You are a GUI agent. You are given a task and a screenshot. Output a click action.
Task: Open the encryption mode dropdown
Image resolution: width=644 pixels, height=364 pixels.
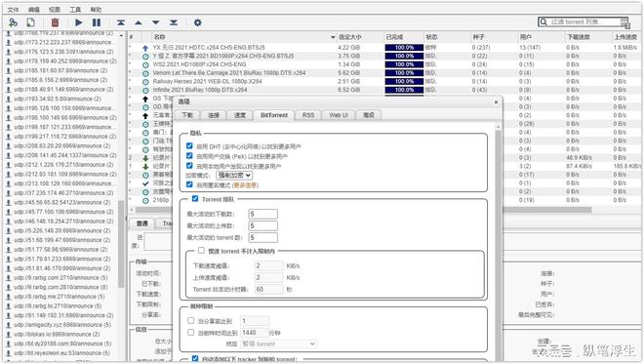point(234,176)
